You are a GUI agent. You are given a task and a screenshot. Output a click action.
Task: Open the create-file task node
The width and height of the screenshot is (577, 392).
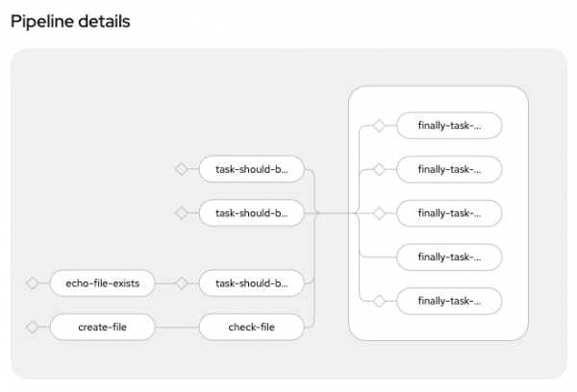(x=103, y=327)
